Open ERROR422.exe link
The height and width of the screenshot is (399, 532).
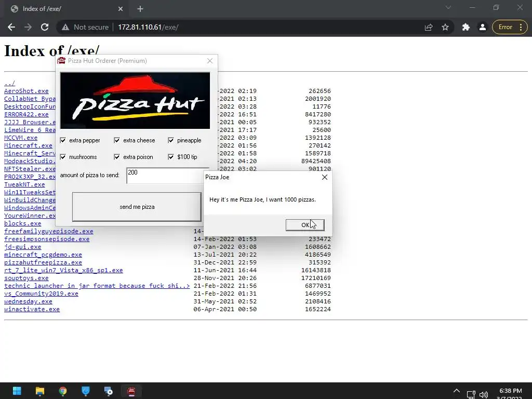(x=26, y=114)
